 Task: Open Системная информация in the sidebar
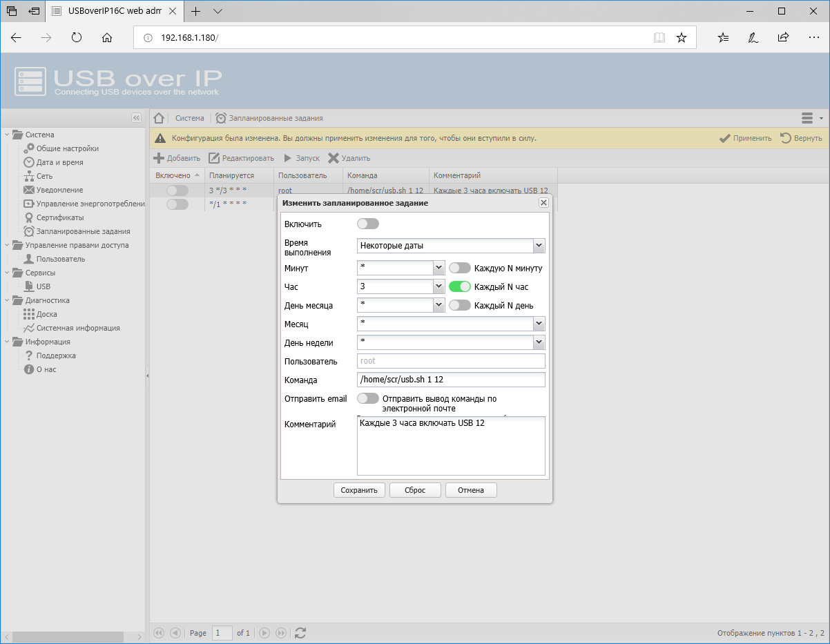(x=77, y=328)
